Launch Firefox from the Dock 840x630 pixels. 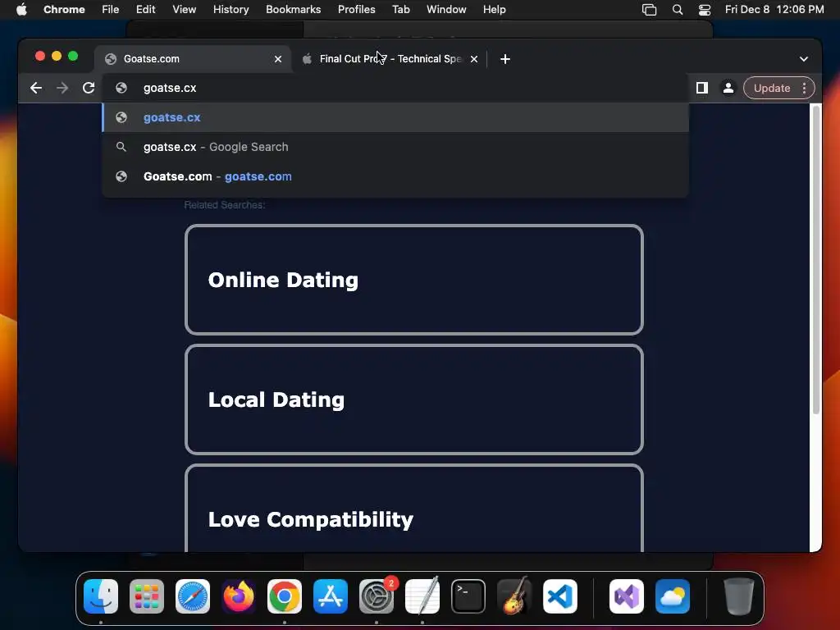(239, 596)
